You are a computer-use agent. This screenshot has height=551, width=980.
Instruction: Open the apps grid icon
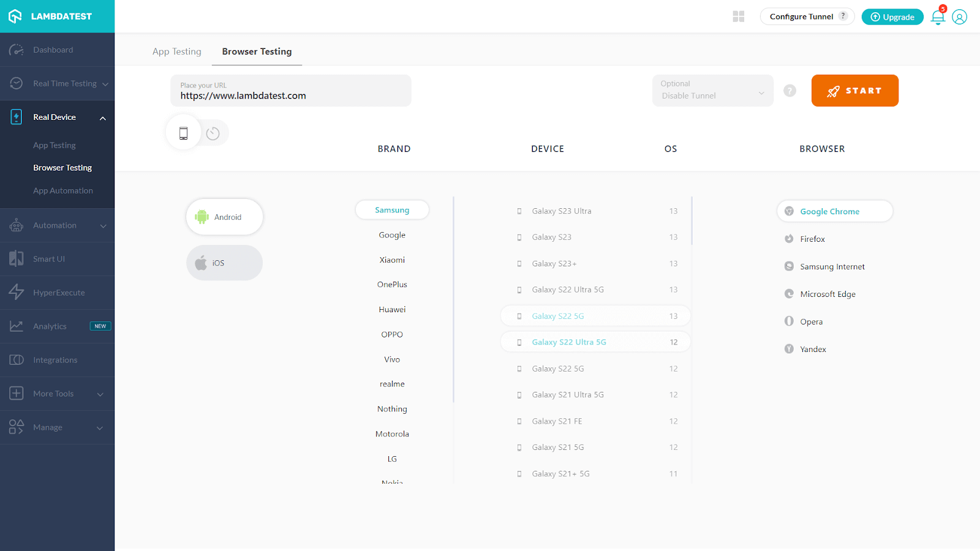click(738, 17)
